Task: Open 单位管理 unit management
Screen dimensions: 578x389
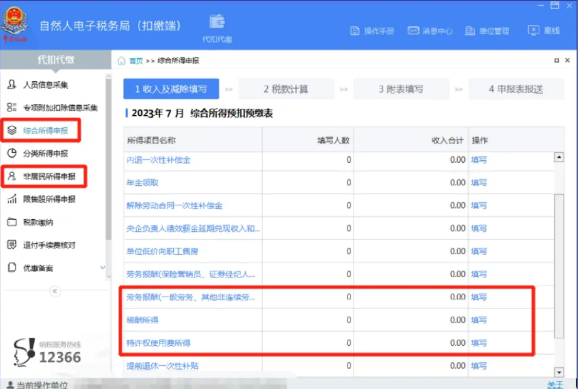Action: (487, 31)
